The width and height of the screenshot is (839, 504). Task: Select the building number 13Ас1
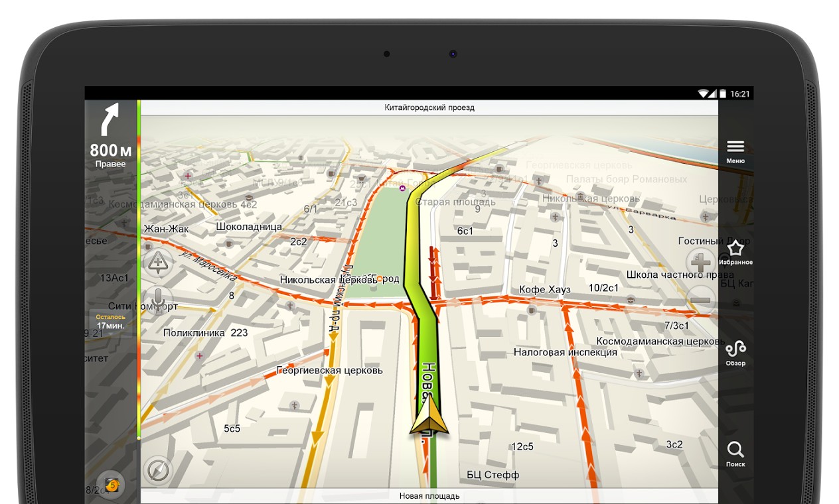114,278
